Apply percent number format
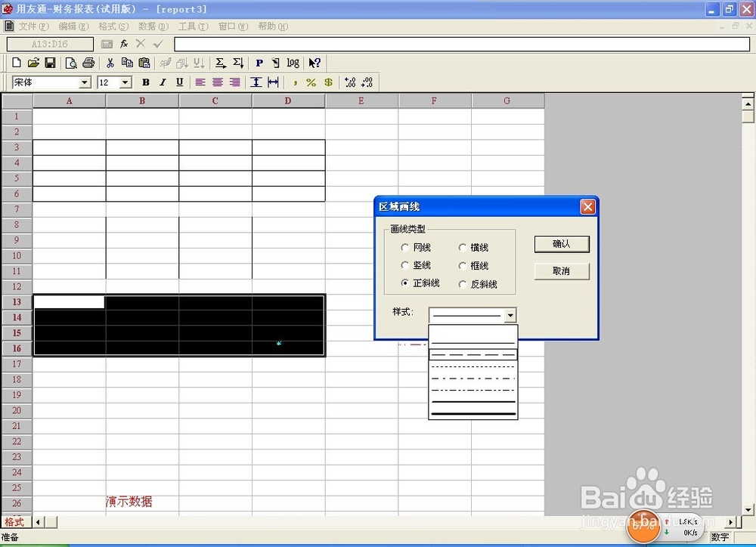 pos(311,82)
